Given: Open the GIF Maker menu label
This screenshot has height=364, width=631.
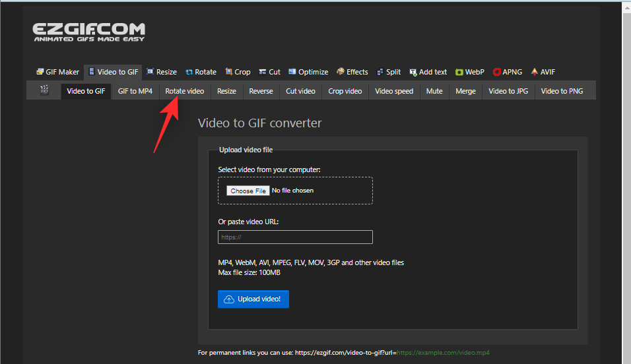Looking at the screenshot, I should pyautogui.click(x=63, y=72).
